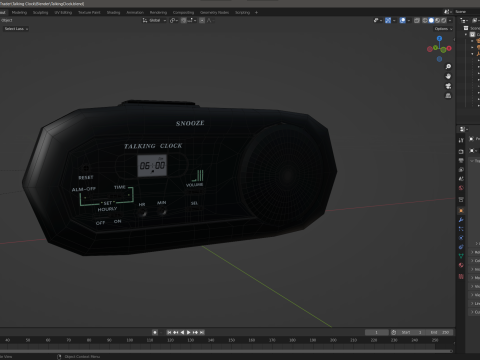Screen dimensions: 480x360
Task: Click the red X axis on navigation gizmo
Action: (449, 48)
